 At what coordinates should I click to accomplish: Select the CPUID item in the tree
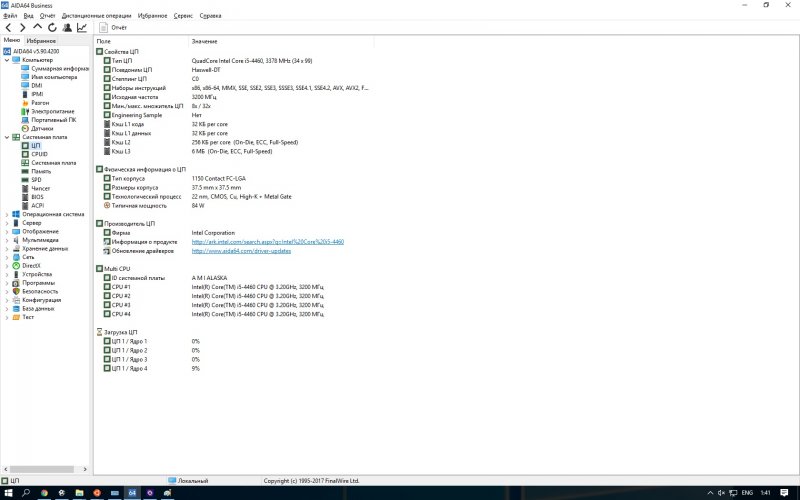coord(39,153)
